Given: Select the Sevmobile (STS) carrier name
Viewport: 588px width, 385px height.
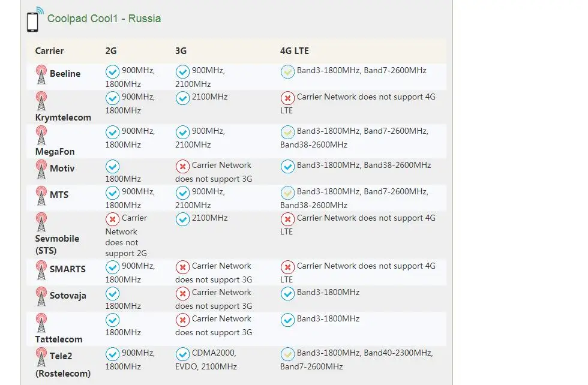Looking at the screenshot, I should coord(57,245).
